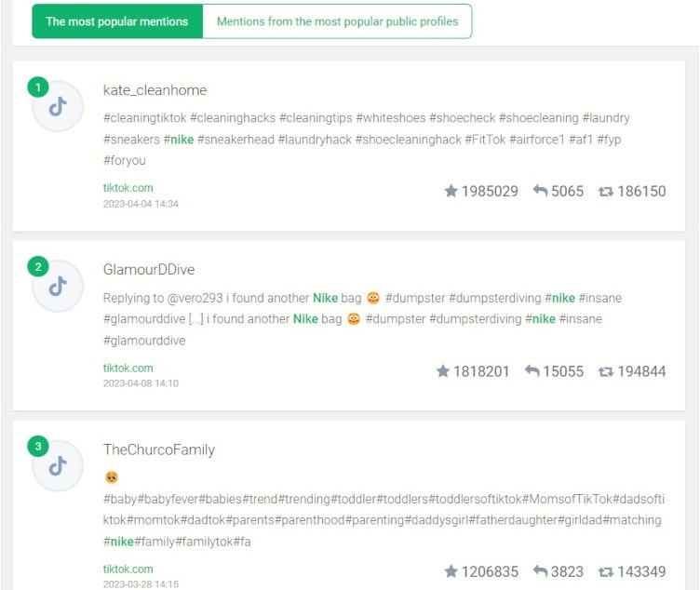Viewport: 700px width, 590px height.
Task: Click reply icon beside 3823
Action: (x=540, y=571)
